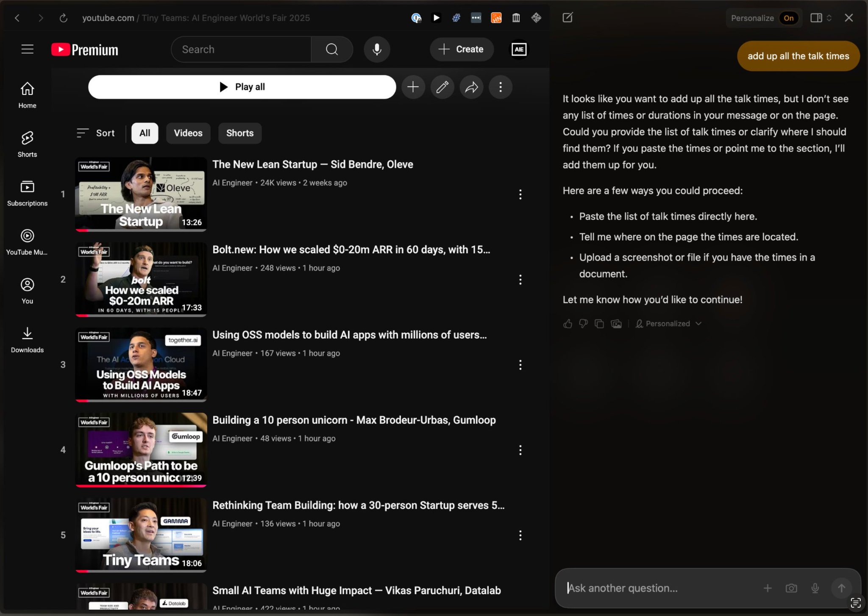Select the All filter chip
This screenshot has width=868, height=616.
[145, 133]
